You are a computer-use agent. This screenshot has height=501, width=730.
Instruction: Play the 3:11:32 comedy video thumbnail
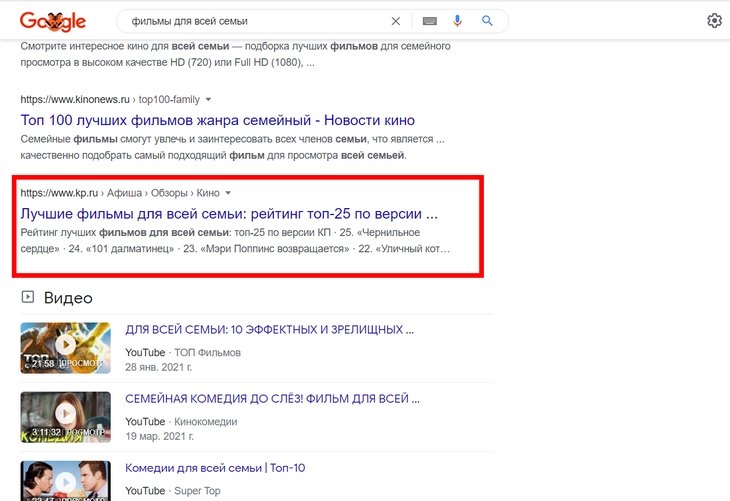66,417
